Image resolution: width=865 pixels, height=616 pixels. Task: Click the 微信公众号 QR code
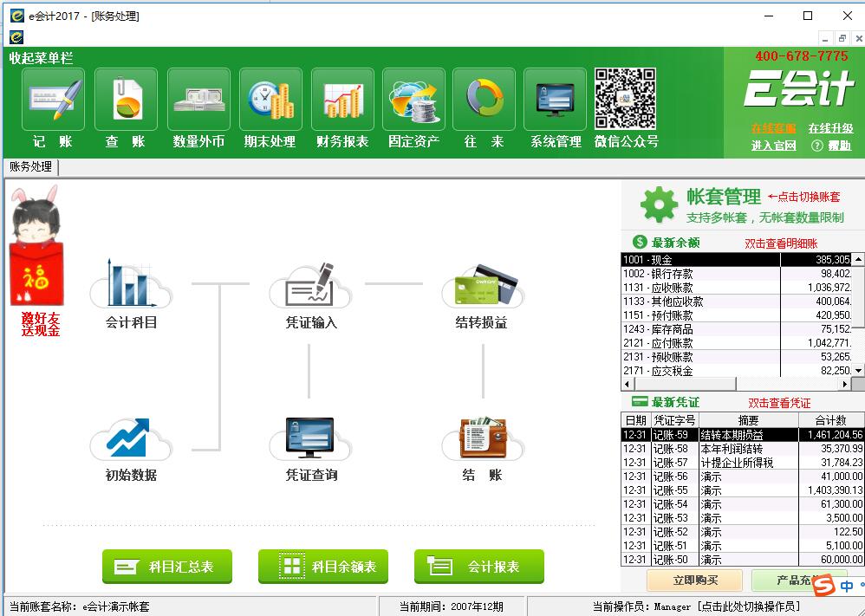[626, 99]
